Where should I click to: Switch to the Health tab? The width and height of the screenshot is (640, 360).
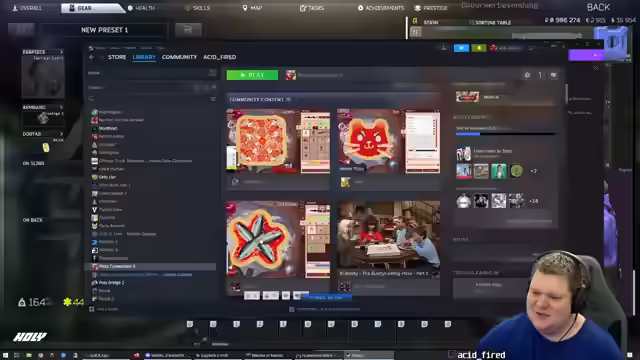click(x=141, y=8)
